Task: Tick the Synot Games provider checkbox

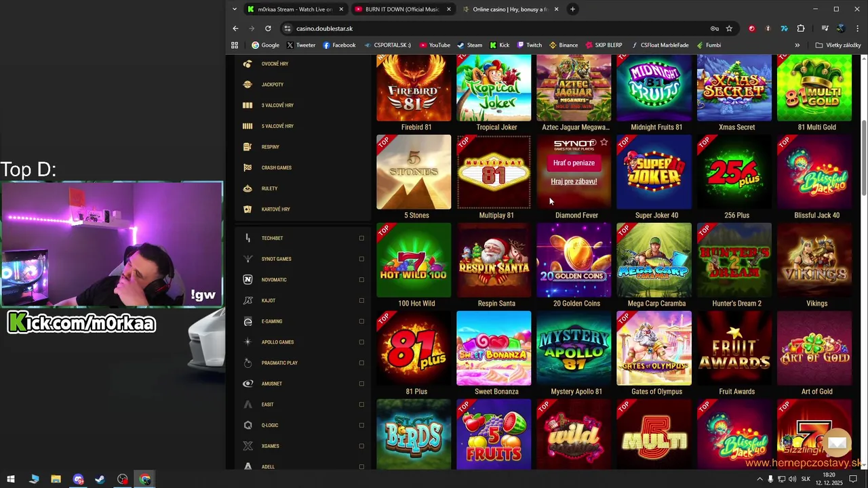Action: point(361,259)
